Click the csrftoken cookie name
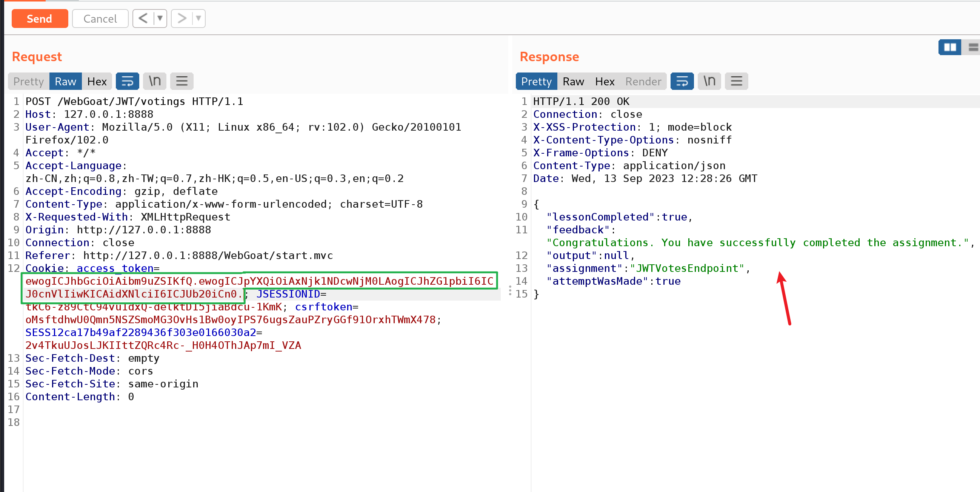Viewport: 980px width, 492px height. [324, 307]
